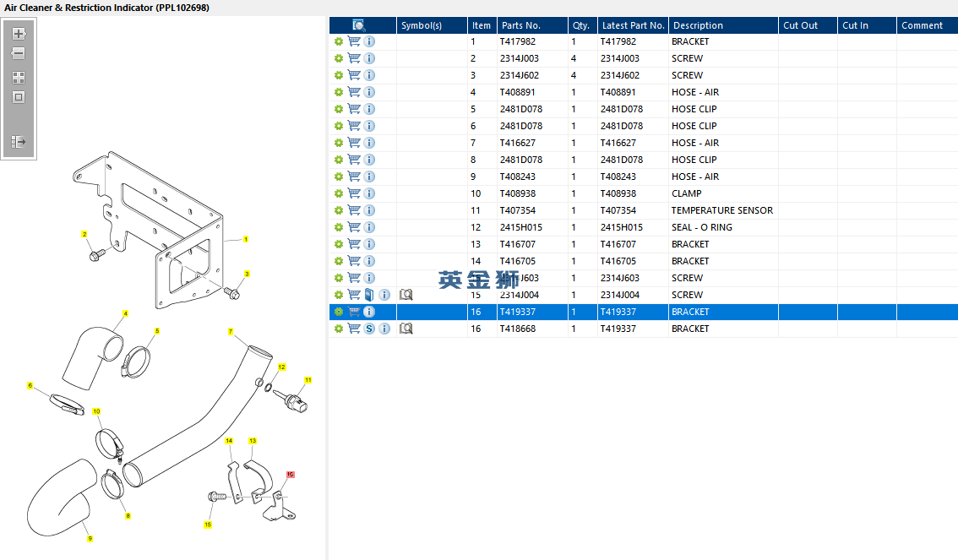Click symbol magnifier icon on T418668 row
Screen dimensions: 958x560
coord(406,329)
